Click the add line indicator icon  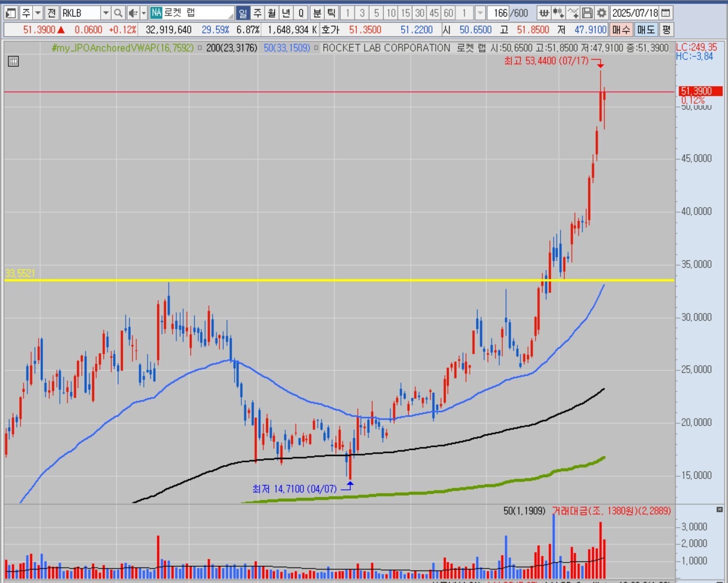573,13
